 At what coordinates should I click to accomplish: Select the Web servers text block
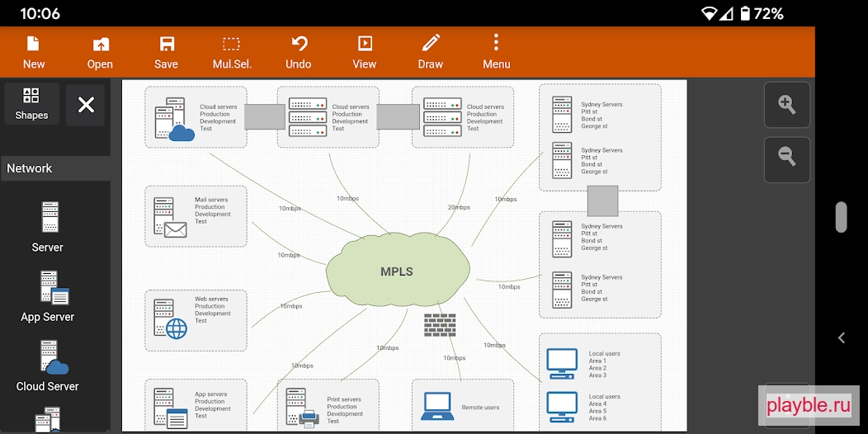coord(213,309)
